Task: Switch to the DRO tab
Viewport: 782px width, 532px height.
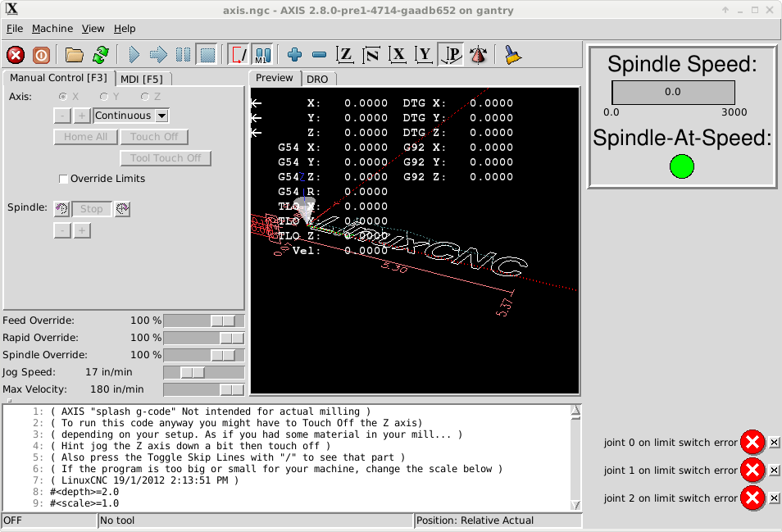Action: coord(317,79)
